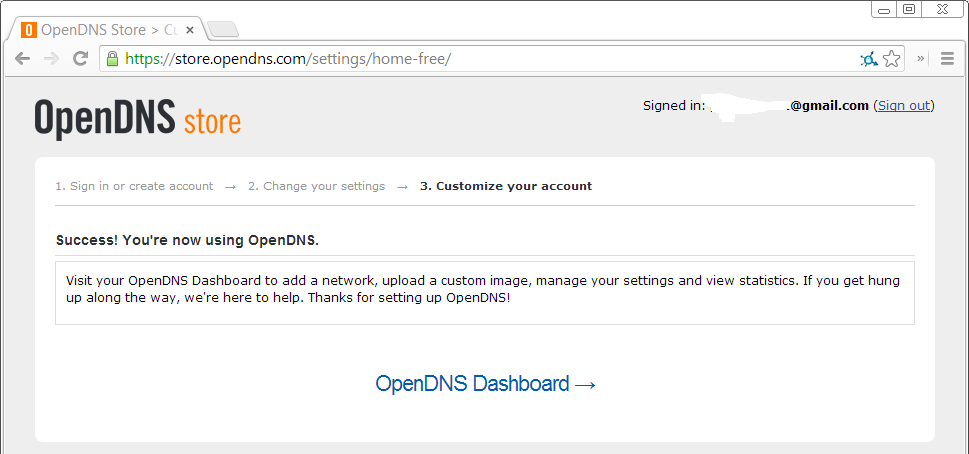Click step '2. Change your settings'
This screenshot has width=969, height=454.
316,186
